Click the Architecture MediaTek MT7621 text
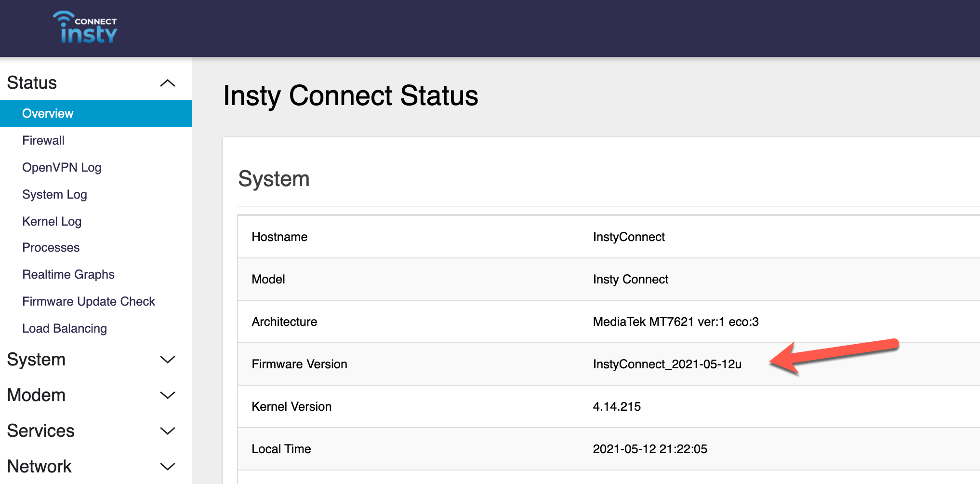This screenshot has height=484, width=980. [675, 322]
